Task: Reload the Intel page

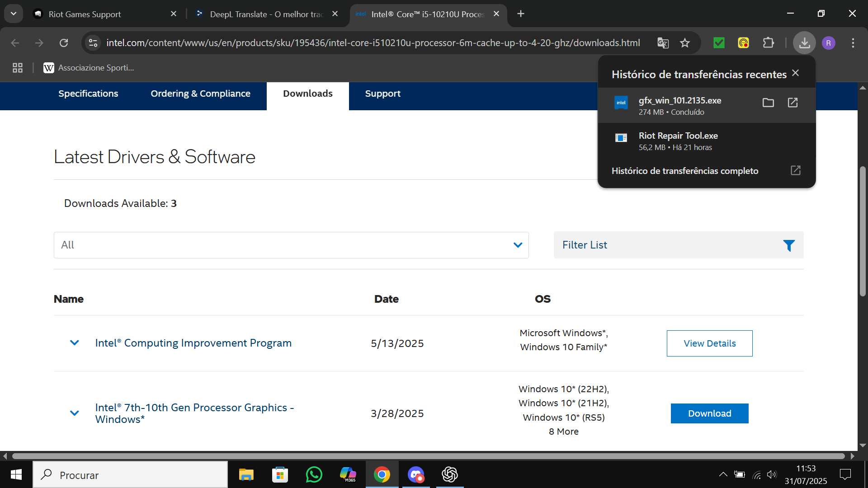Action: coord(64,43)
